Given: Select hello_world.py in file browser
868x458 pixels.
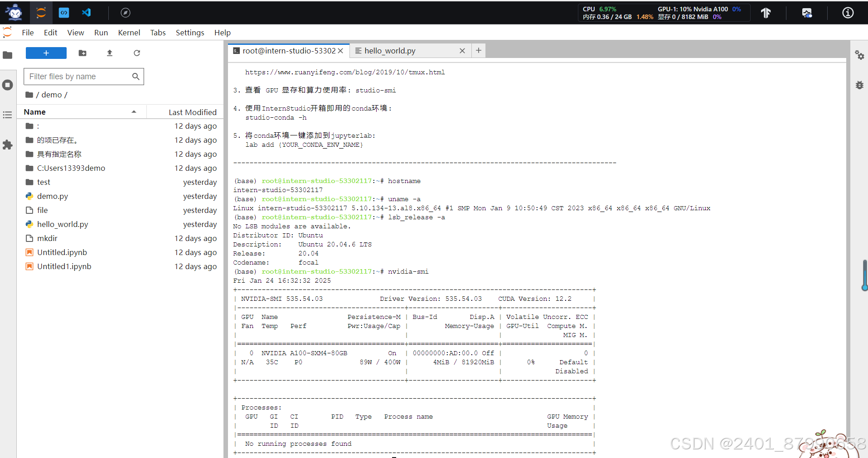Looking at the screenshot, I should point(121,224).
